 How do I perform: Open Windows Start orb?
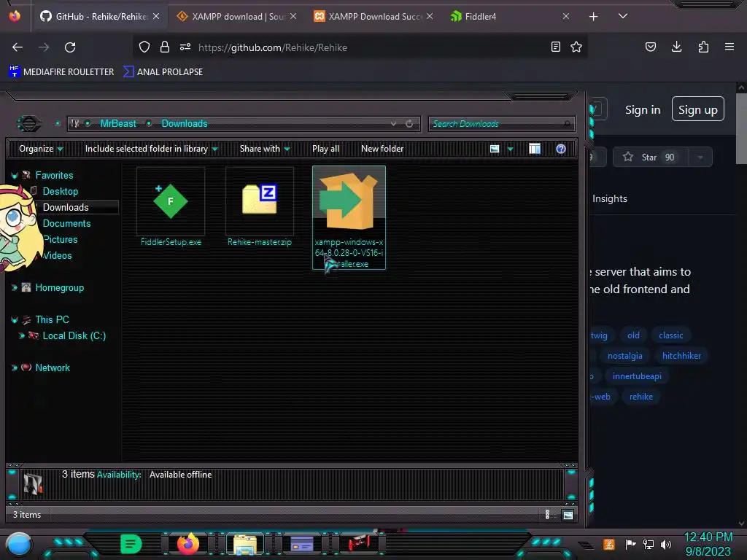19,544
